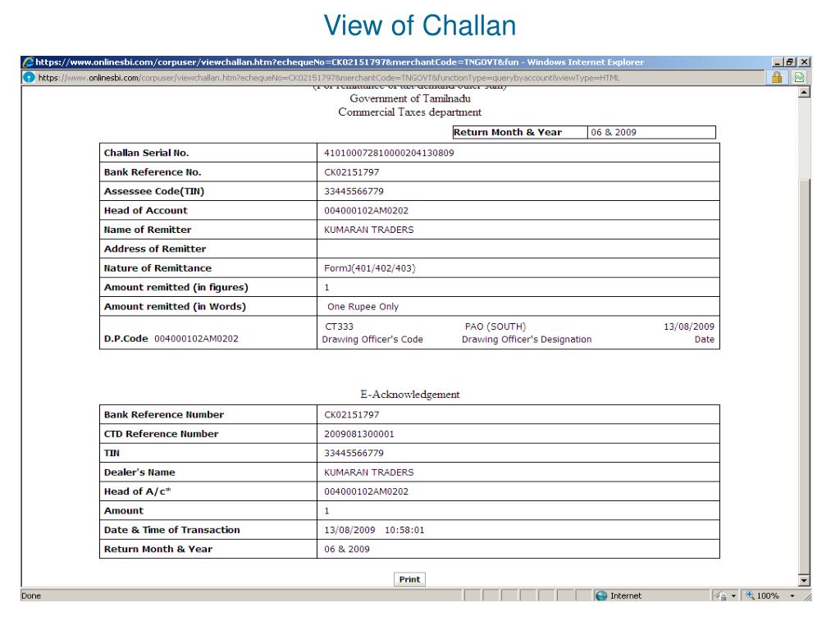This screenshot has height=630, width=840.
Task: Click the Government of Tamilnadu heading
Action: point(410,98)
